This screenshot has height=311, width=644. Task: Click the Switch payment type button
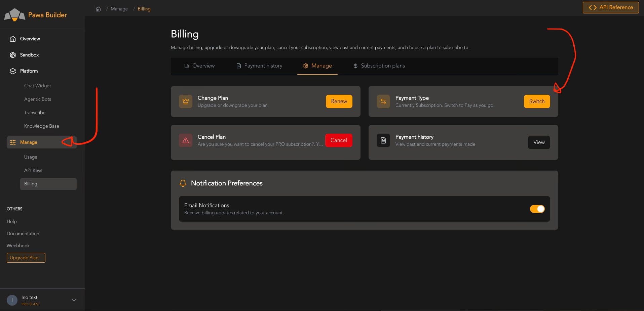tap(537, 101)
